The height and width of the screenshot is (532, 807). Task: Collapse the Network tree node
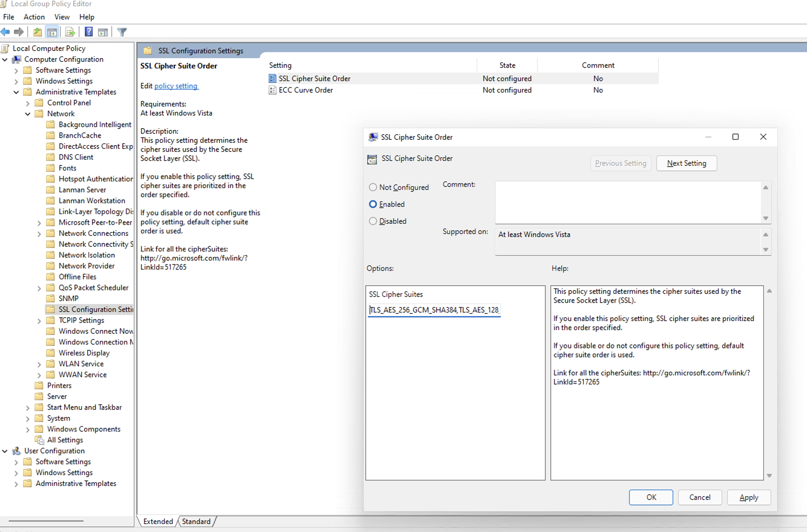pyautogui.click(x=28, y=114)
